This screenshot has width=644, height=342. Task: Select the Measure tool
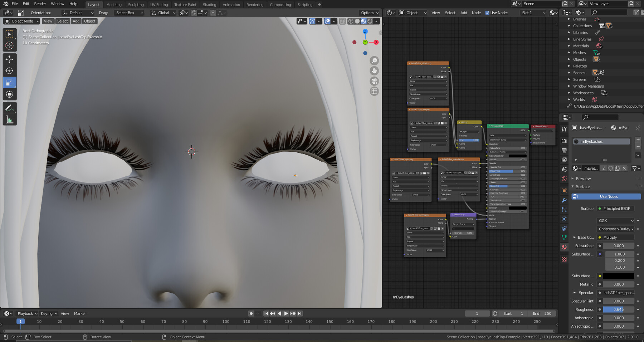click(x=10, y=120)
